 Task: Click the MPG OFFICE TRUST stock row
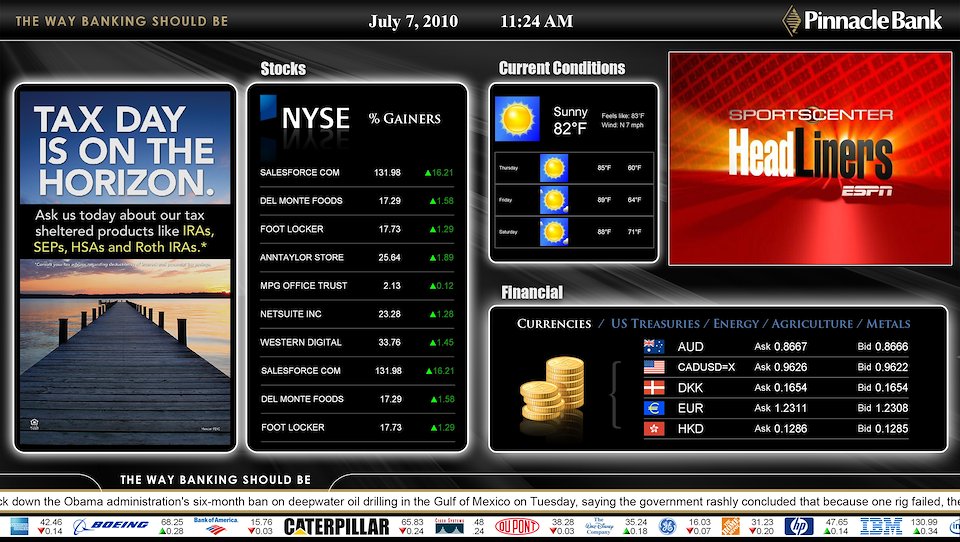pyautogui.click(x=357, y=285)
